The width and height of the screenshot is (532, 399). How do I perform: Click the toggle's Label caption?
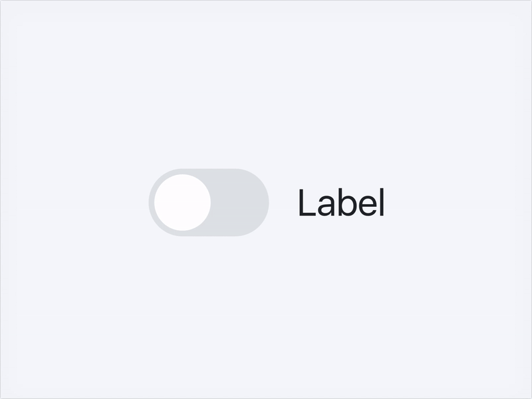341,203
